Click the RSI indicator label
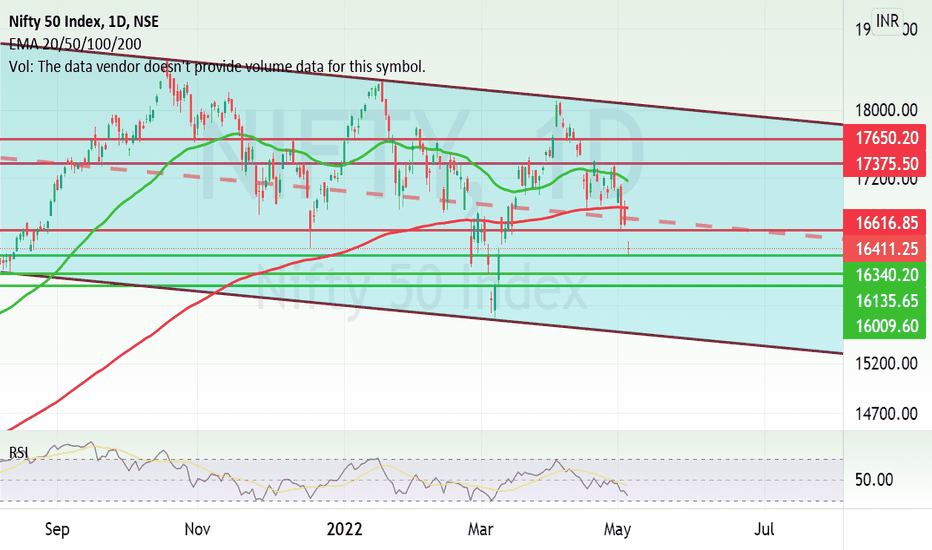This screenshot has width=932, height=550. [x=18, y=453]
